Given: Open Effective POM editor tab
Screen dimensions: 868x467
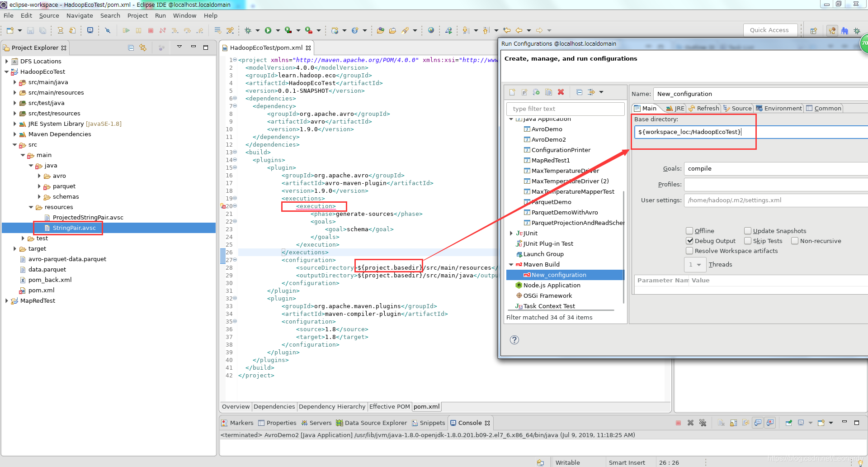Looking at the screenshot, I should point(389,406).
